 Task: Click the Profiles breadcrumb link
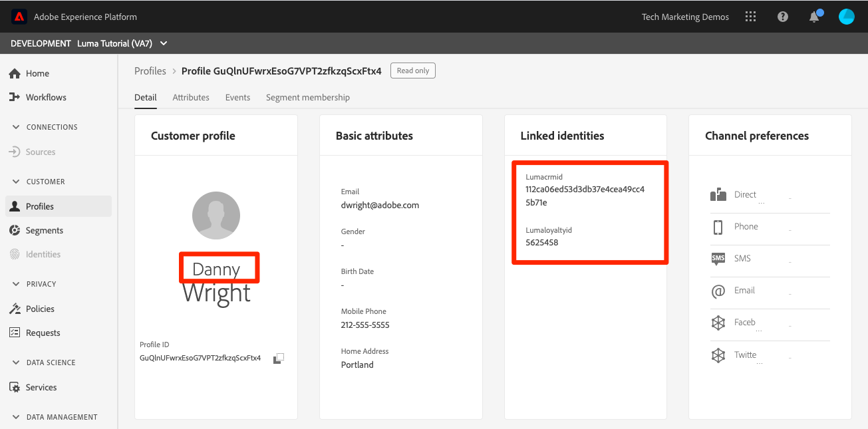[150, 71]
